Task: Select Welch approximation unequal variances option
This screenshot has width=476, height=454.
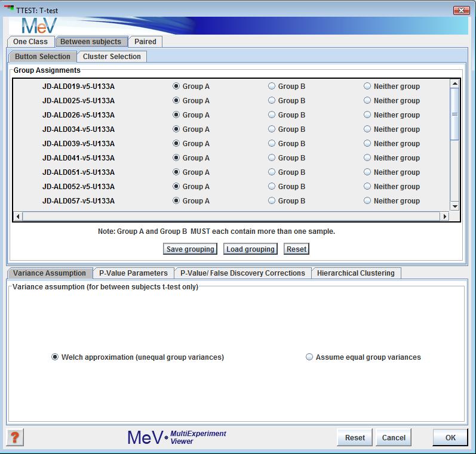Action: pyautogui.click(x=56, y=357)
